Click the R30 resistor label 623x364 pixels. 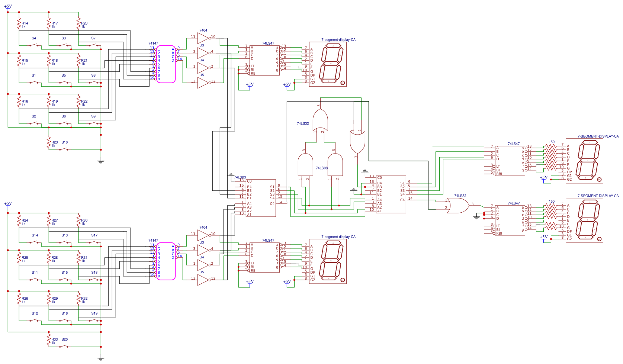click(84, 220)
